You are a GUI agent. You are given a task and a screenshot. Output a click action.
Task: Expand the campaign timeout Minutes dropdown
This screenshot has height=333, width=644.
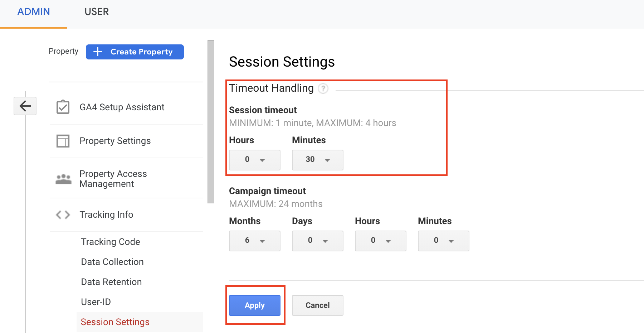(x=443, y=241)
